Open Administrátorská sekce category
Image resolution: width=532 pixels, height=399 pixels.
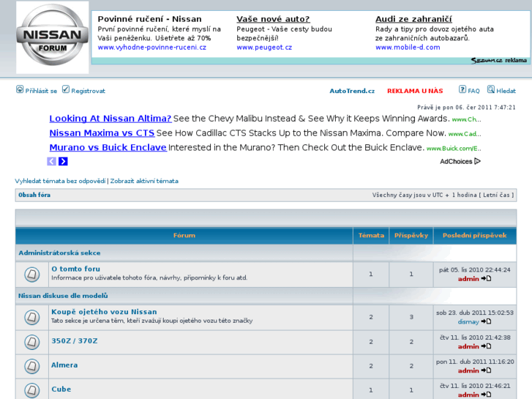pos(59,253)
